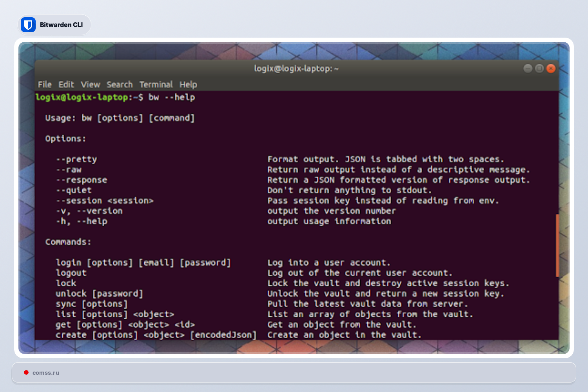Click the "--session <session>" option text
Screen dimensions: 588x392
pyautogui.click(x=105, y=201)
